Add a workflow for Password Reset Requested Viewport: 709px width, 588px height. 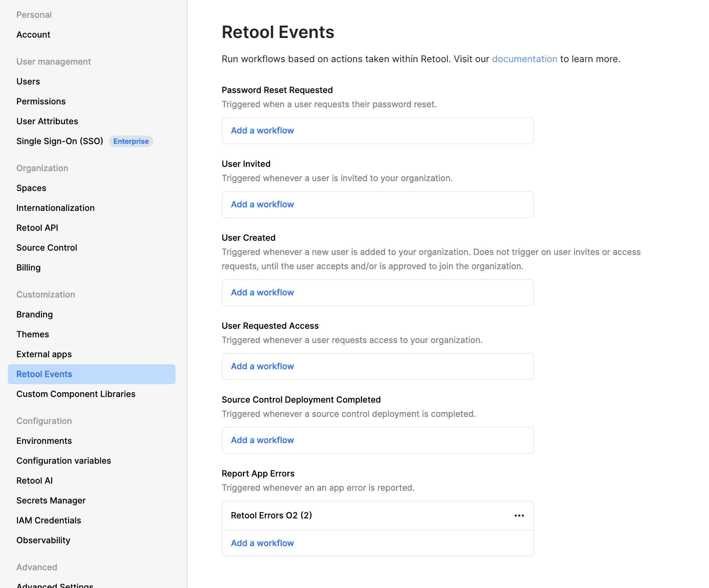(262, 131)
